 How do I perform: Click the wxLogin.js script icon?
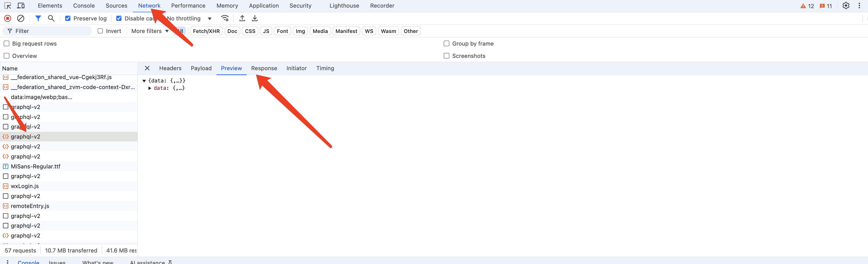(6, 186)
